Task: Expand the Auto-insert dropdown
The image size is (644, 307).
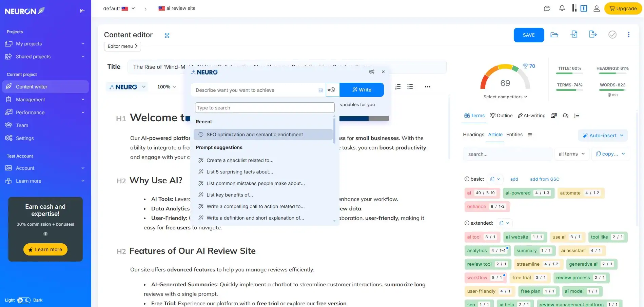Action: (x=603, y=135)
